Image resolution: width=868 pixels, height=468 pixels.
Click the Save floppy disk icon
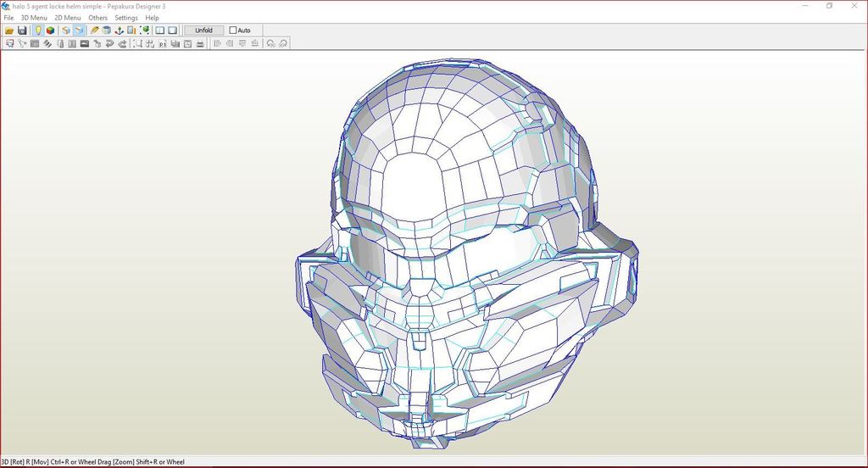[x=22, y=31]
